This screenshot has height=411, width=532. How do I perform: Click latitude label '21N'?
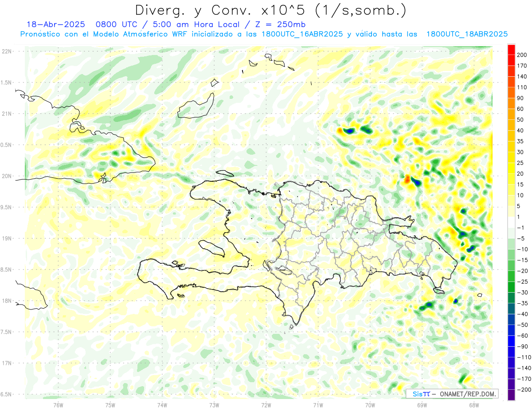7,114
